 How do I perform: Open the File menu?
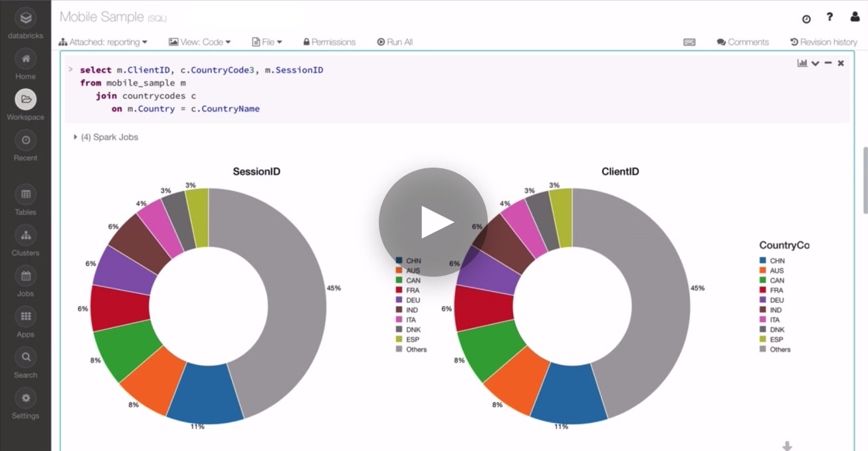point(267,42)
